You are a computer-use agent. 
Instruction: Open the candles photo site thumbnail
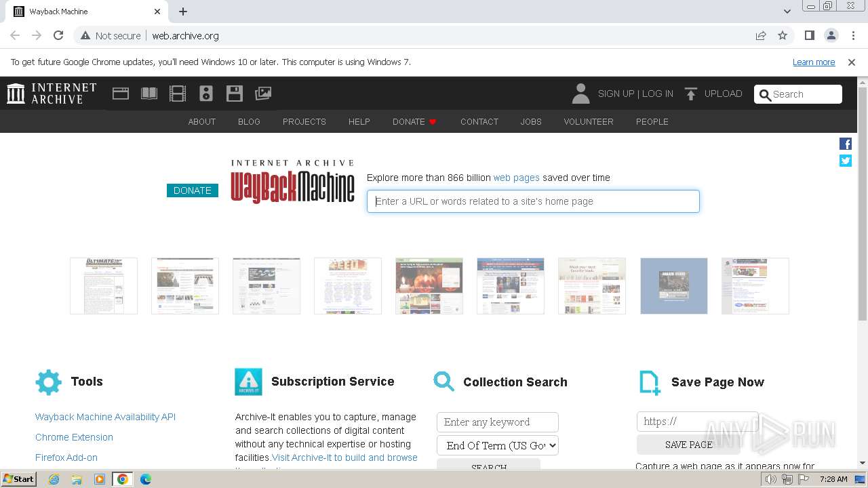(x=429, y=286)
